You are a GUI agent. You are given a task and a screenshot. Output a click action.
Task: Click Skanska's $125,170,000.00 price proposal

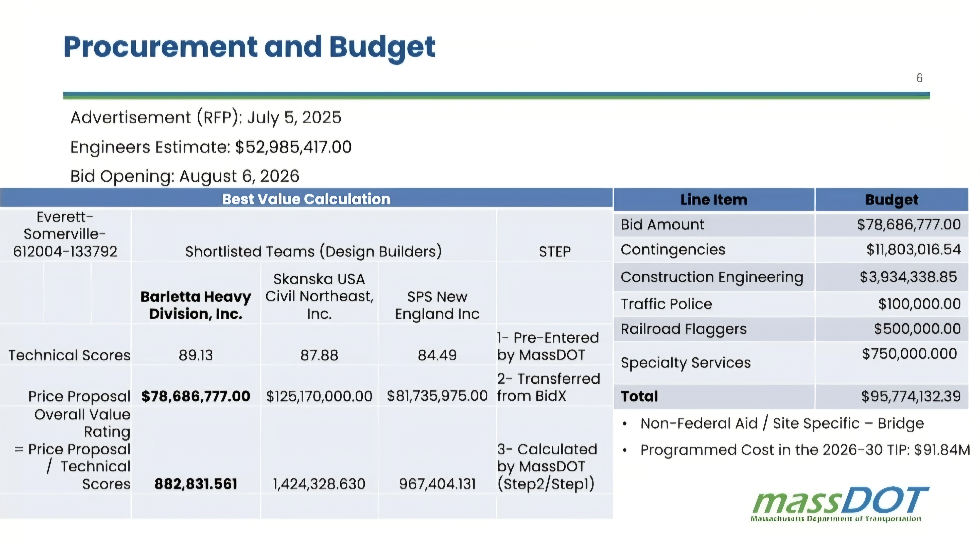319,396
